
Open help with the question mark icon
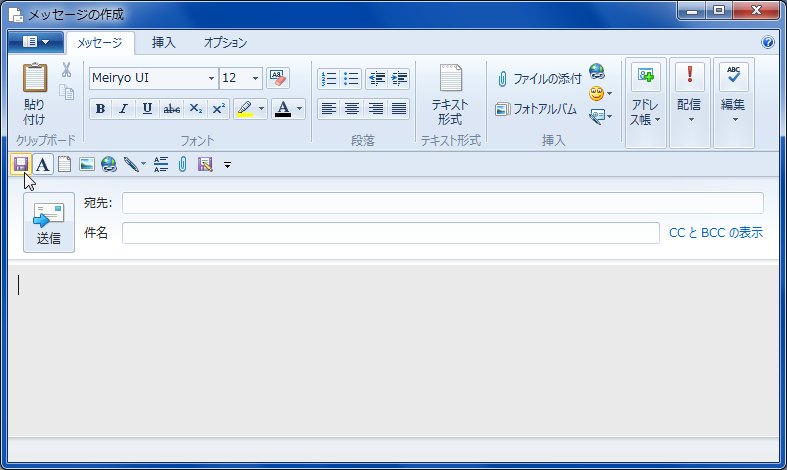tap(767, 42)
